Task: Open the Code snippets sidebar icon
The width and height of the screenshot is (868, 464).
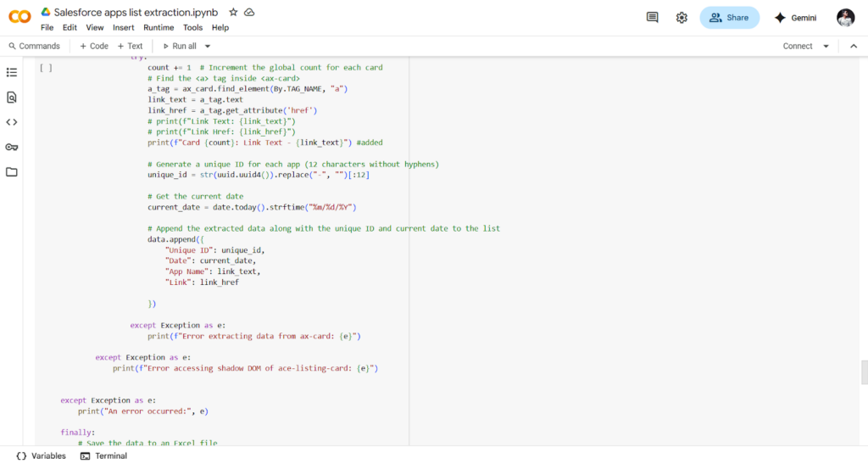Action: point(12,122)
